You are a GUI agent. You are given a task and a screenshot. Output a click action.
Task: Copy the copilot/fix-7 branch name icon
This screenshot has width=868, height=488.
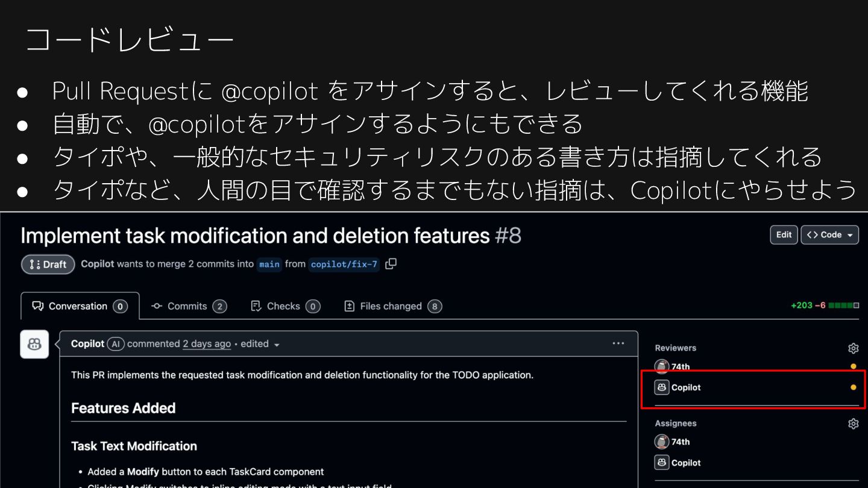(x=391, y=264)
